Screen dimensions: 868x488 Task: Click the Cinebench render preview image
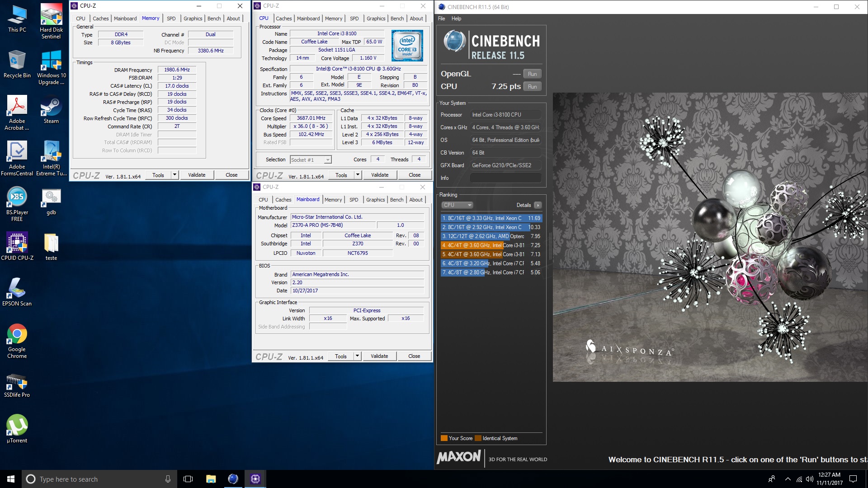710,237
